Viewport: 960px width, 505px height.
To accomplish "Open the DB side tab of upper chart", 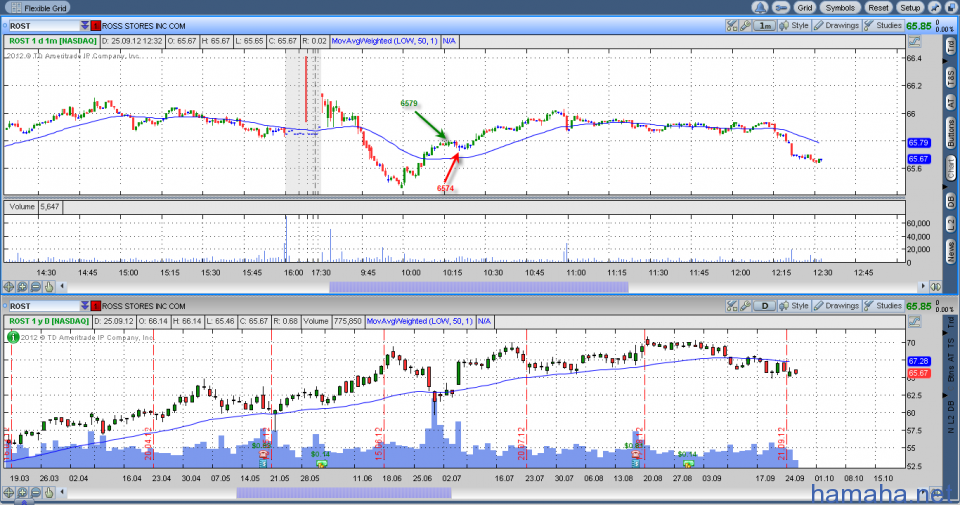I will point(951,200).
